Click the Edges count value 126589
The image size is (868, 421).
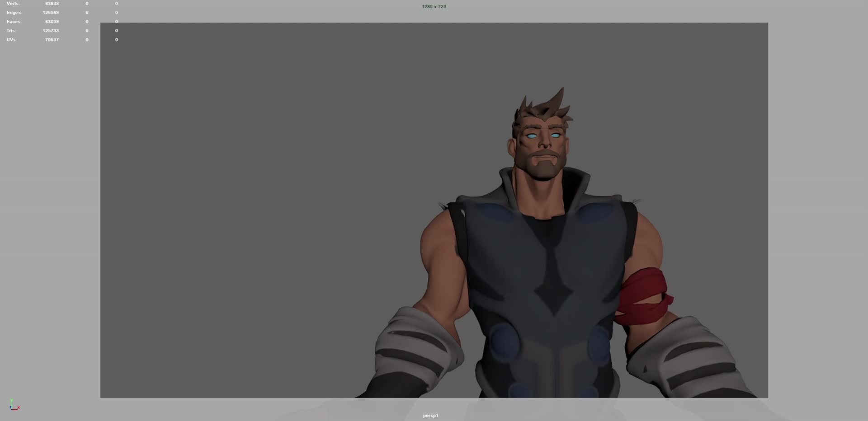(x=50, y=12)
